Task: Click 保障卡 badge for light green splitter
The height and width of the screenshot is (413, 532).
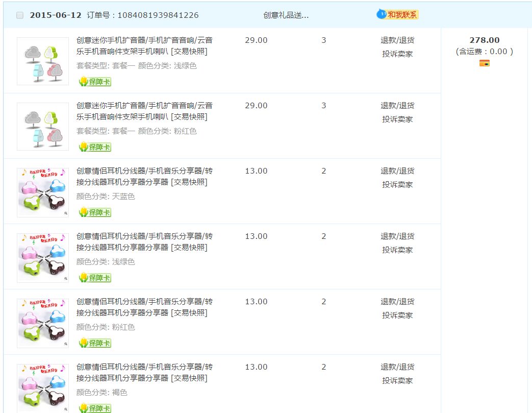Action: pyautogui.click(x=95, y=278)
